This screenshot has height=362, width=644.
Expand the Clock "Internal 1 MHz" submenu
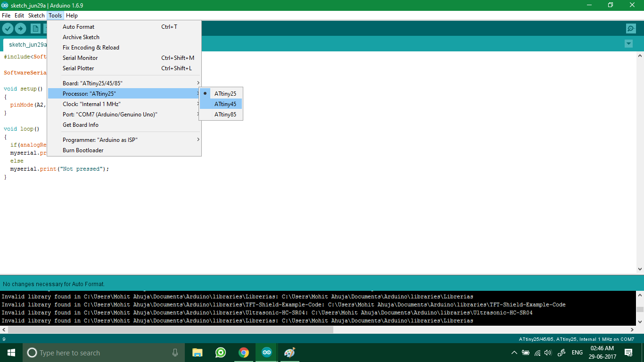click(124, 104)
